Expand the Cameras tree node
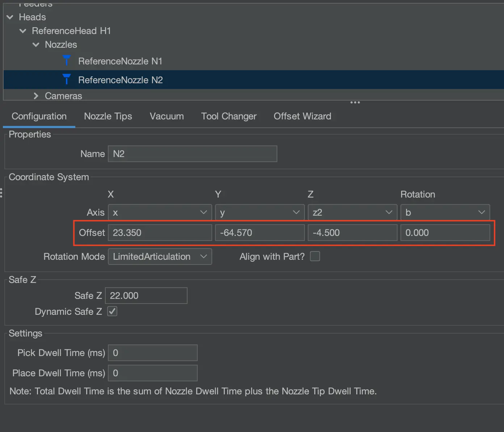Viewport: 504px width, 432px height. (36, 96)
